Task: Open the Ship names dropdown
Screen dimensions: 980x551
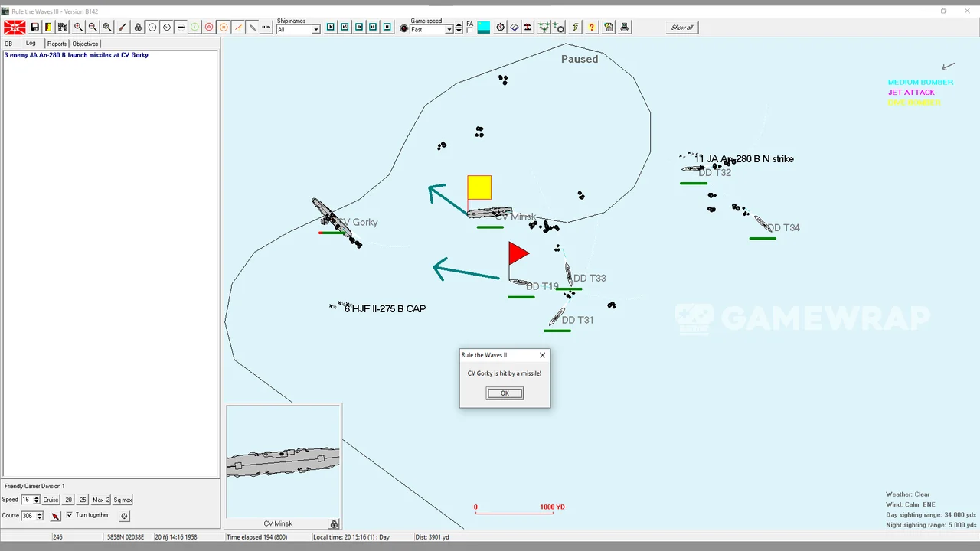Action: coord(315,30)
